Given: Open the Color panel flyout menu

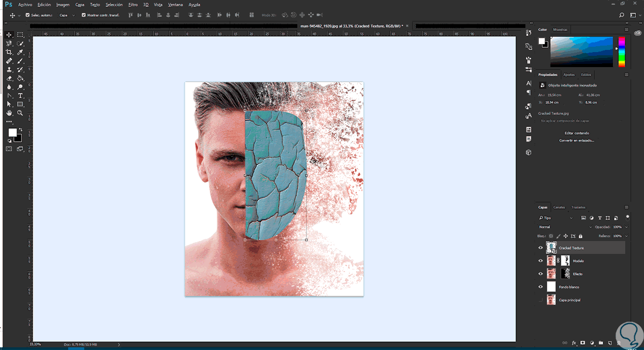Looking at the screenshot, I should coord(626,30).
